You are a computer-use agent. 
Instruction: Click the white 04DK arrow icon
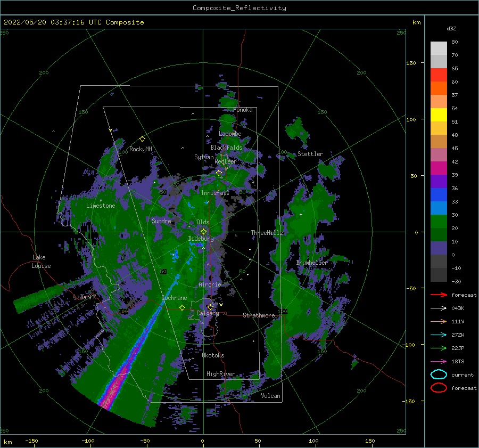[439, 308]
